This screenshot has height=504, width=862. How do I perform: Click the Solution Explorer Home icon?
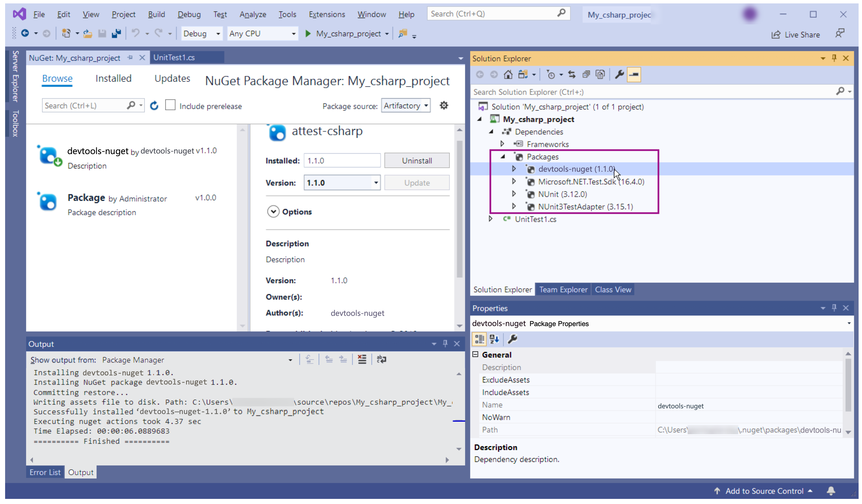(x=508, y=74)
